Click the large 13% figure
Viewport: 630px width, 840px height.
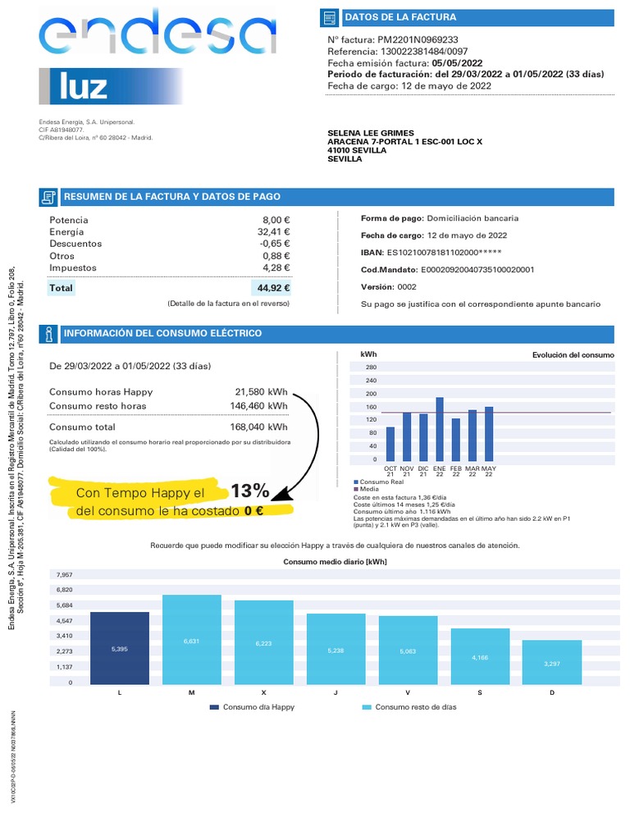click(250, 491)
